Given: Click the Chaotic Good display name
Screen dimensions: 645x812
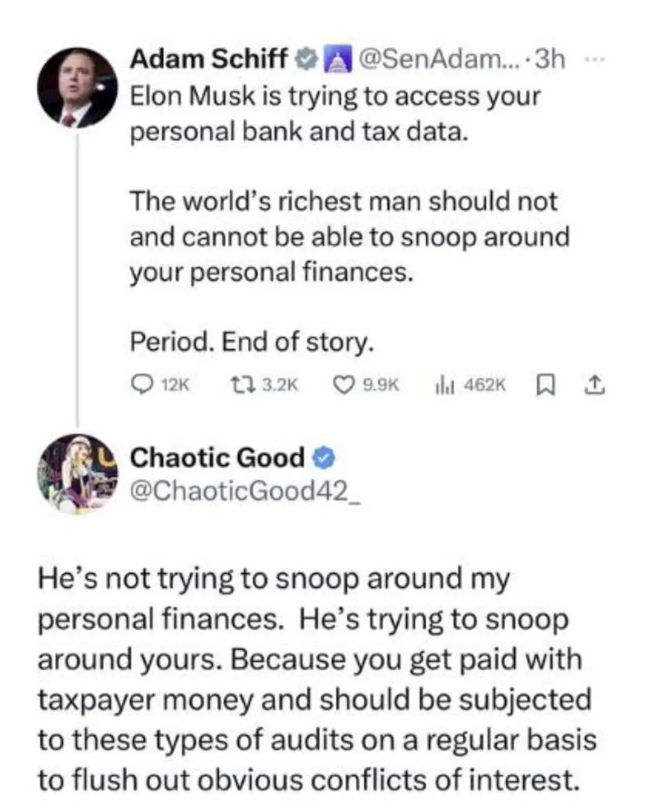Looking at the screenshot, I should point(217,458).
